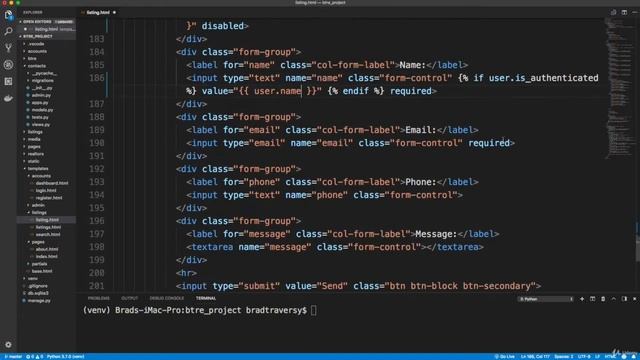Open changes icon in editor title bar
The width and height of the screenshot is (640, 360).
click(613, 12)
